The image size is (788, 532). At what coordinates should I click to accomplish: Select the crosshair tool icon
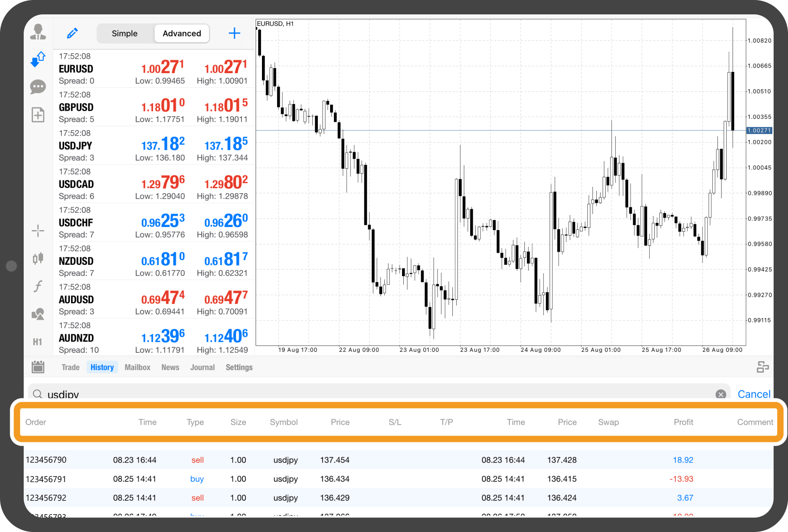pyautogui.click(x=38, y=231)
